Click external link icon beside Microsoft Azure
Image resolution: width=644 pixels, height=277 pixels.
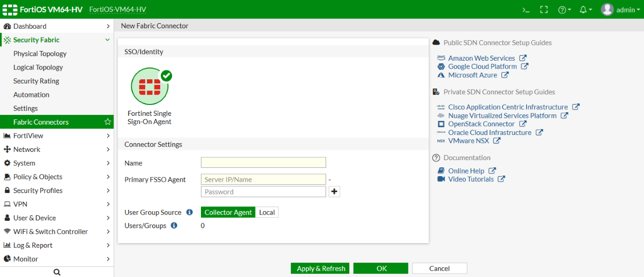505,75
